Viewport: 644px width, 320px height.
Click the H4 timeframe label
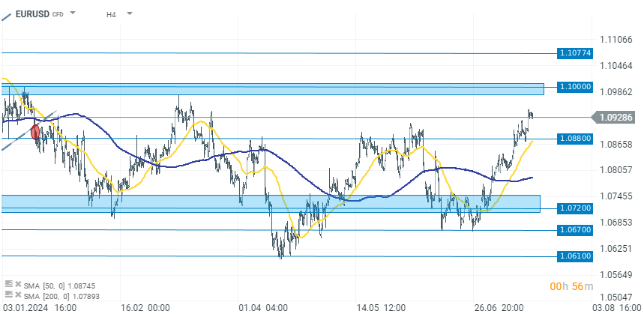pyautogui.click(x=111, y=14)
